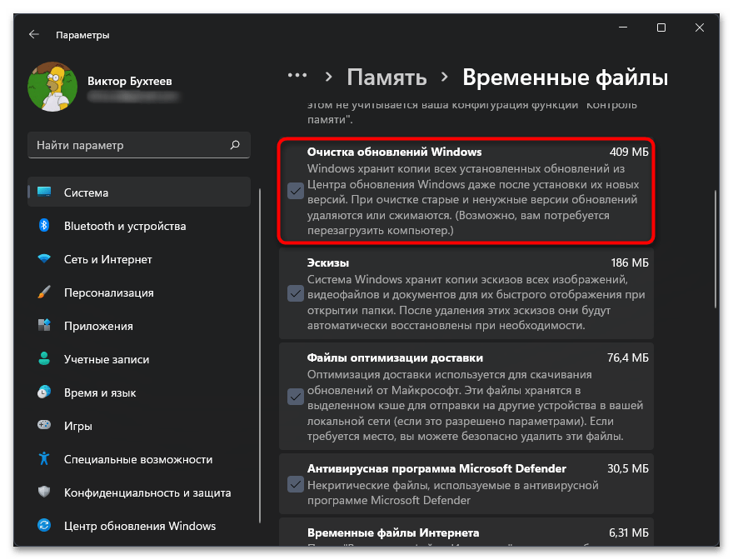733x560 pixels.
Task: Click the Windows Update sync icon
Action: point(44,525)
